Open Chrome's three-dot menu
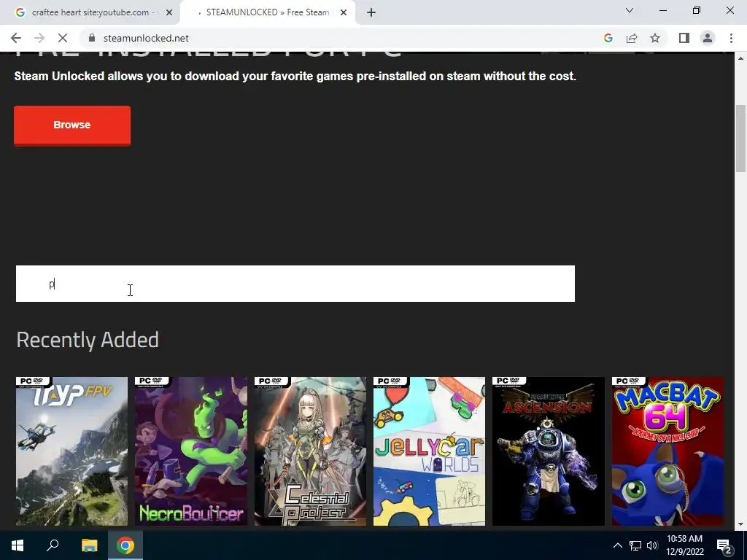The image size is (747, 560). (731, 38)
